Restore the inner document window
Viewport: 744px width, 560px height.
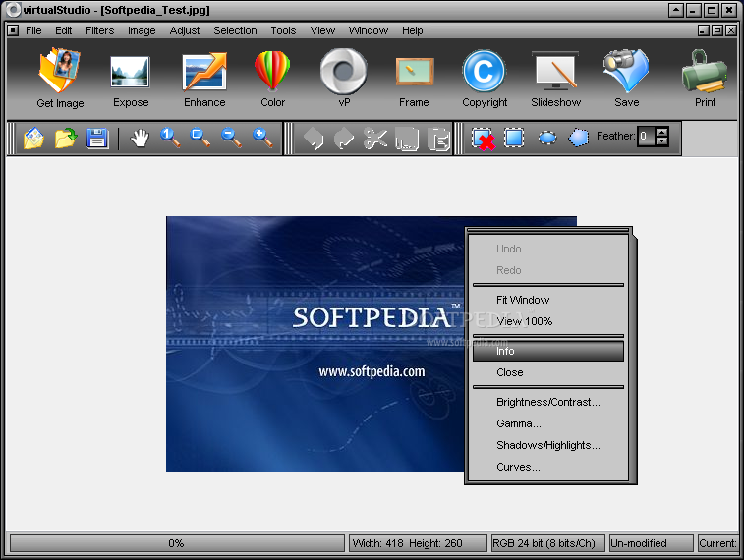[717, 30]
